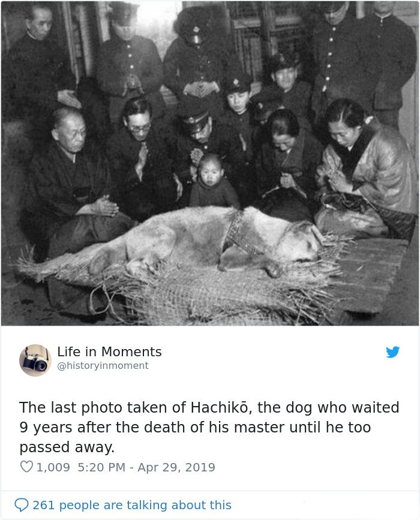Open the 5:20 PM - Apr 29, 2019 timestamp

146,467
